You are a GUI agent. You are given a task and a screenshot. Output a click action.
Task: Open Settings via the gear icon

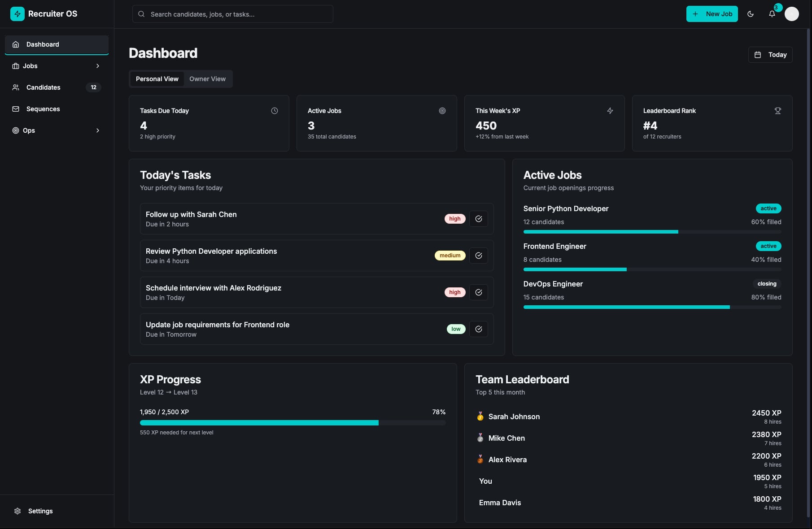(17, 511)
